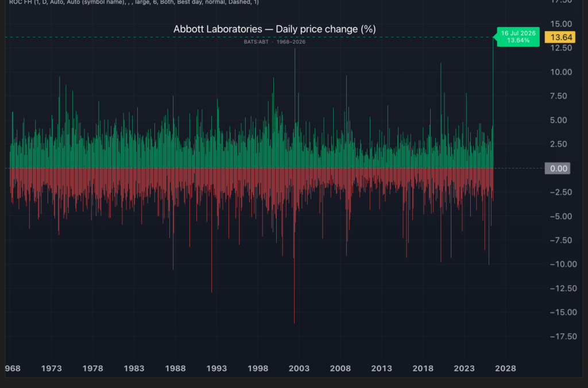Screen dimensions: 588x388
Task: Click the gray 0.00 axis label
Action: coord(558,168)
